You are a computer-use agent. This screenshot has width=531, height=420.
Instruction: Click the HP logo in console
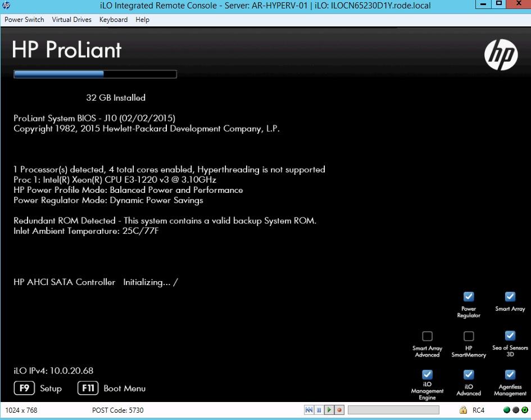[501, 55]
